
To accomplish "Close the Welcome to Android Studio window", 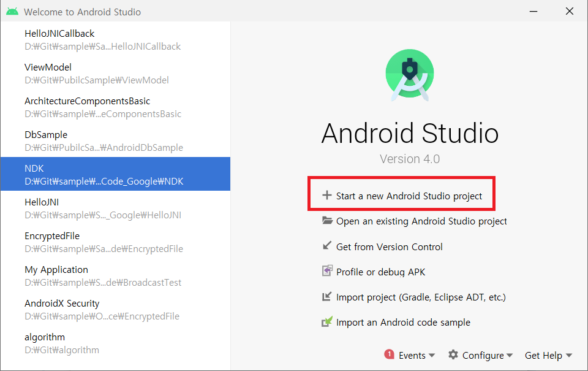I will [569, 12].
